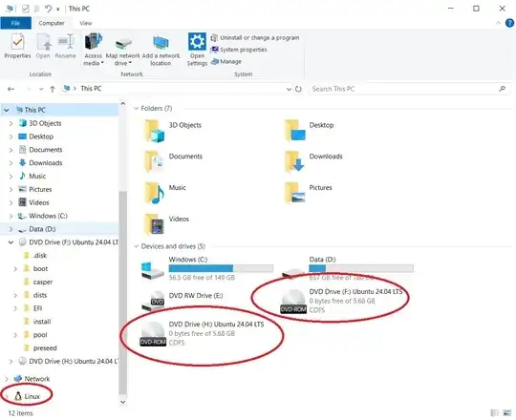Expand the dists folder node
Image resolution: width=516 pixels, height=420 pixels.
(15, 295)
